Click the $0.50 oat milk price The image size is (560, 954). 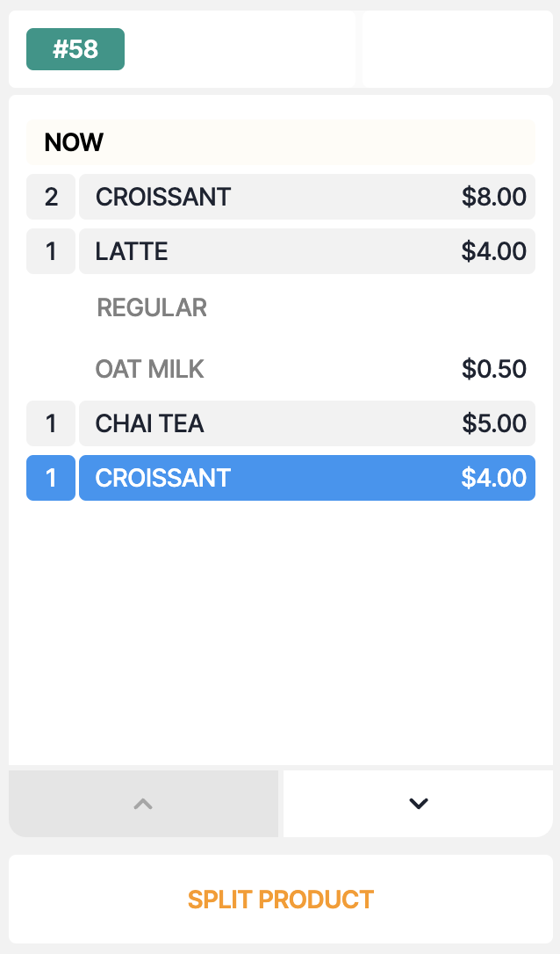pos(494,369)
